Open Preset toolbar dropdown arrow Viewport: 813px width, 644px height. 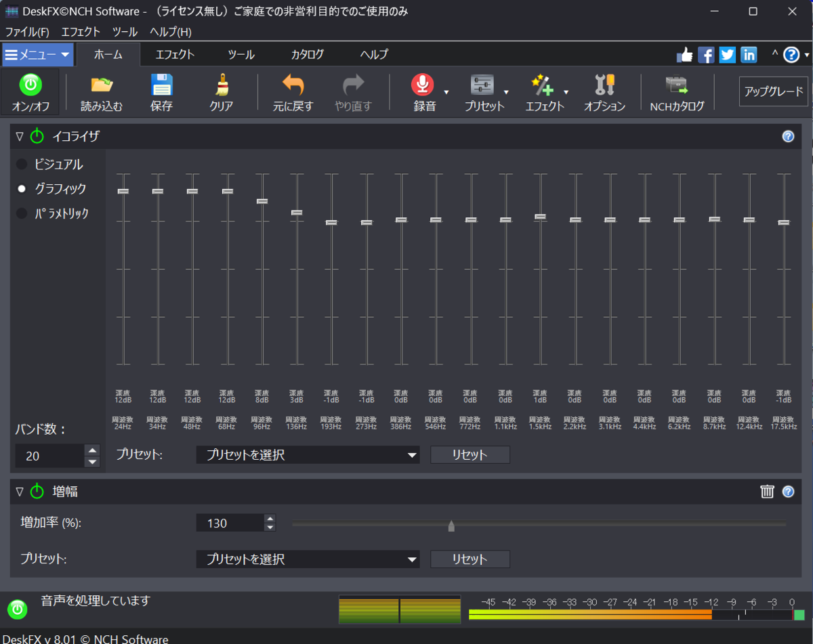click(507, 91)
